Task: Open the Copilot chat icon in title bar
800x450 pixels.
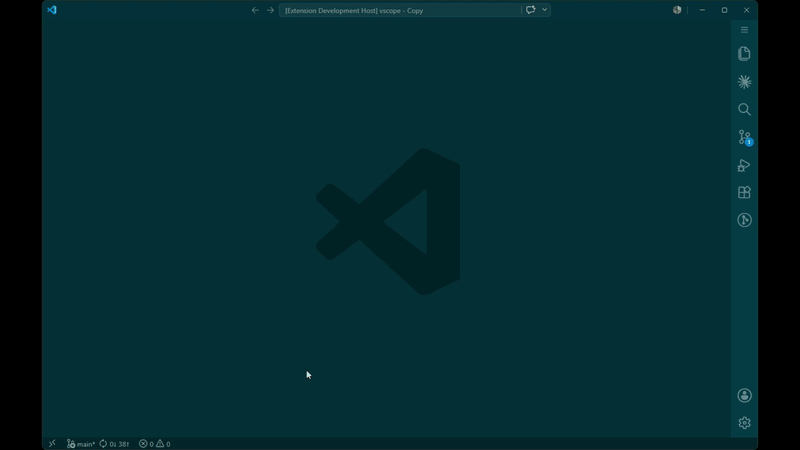Action: point(531,10)
